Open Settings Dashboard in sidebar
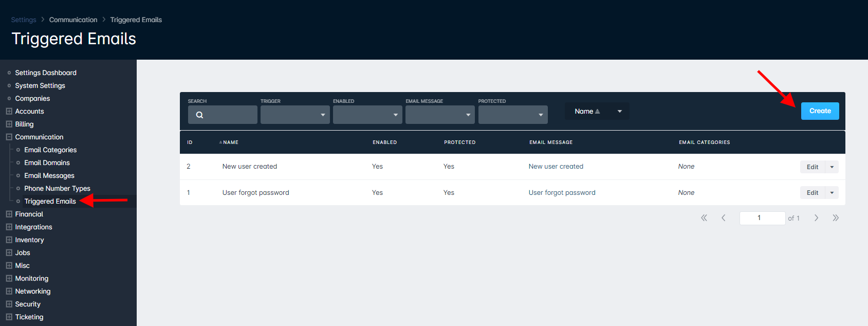 46,73
